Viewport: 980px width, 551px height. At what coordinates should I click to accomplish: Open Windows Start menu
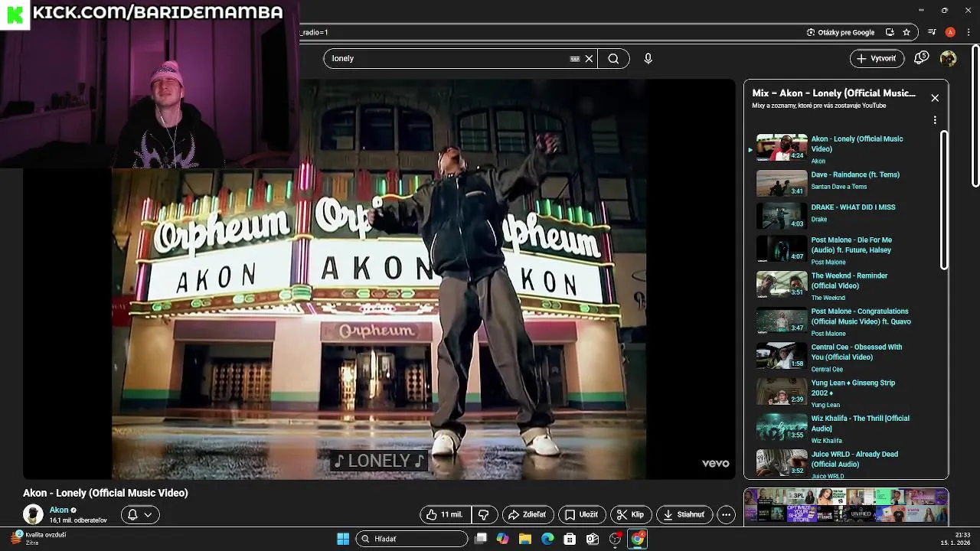(x=343, y=539)
